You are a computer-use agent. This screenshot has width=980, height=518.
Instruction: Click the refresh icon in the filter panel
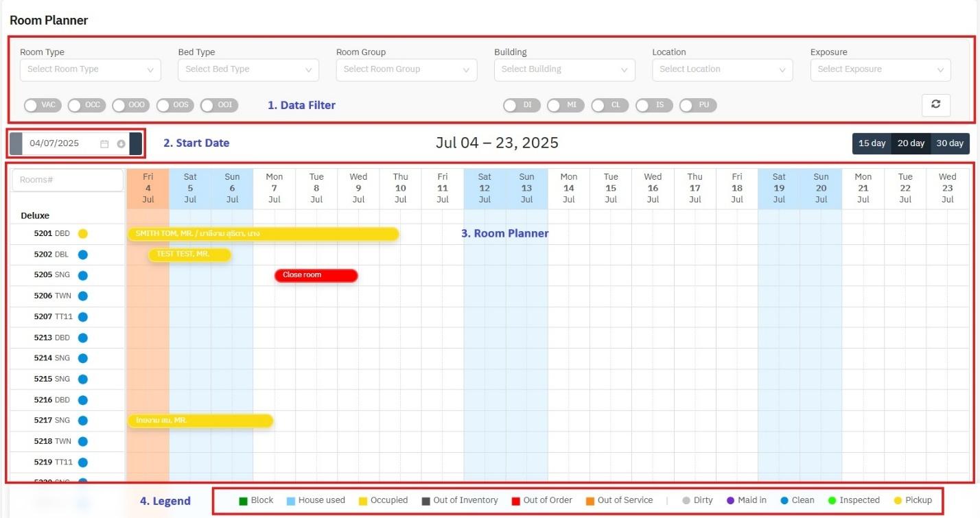(x=935, y=105)
